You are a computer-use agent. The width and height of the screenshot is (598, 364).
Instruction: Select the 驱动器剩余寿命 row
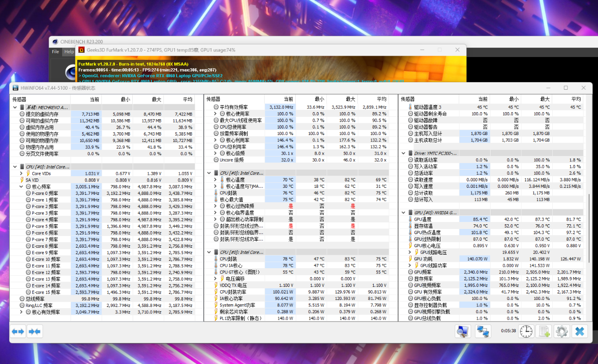(491, 114)
